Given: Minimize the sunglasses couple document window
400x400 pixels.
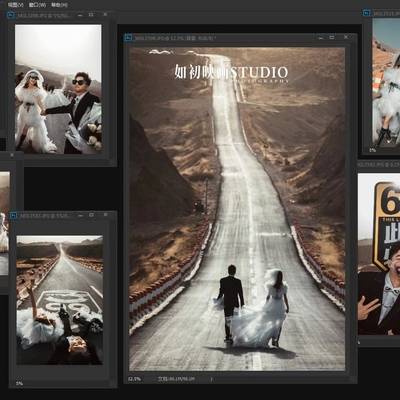Looking at the screenshot, I should [80, 15].
